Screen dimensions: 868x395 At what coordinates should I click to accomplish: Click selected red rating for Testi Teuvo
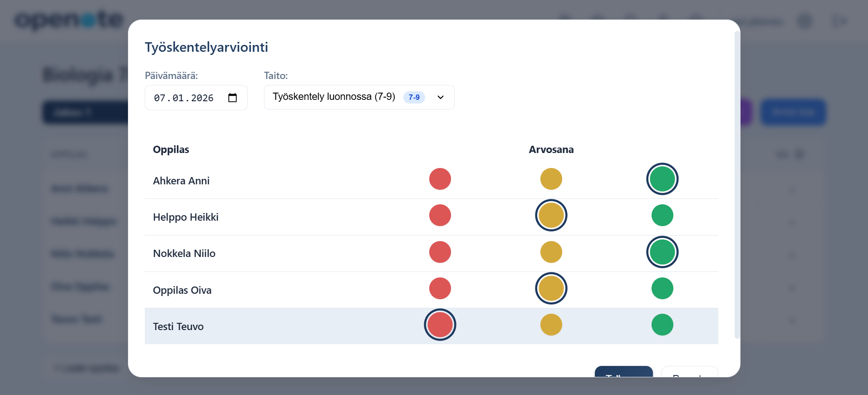[440, 325]
